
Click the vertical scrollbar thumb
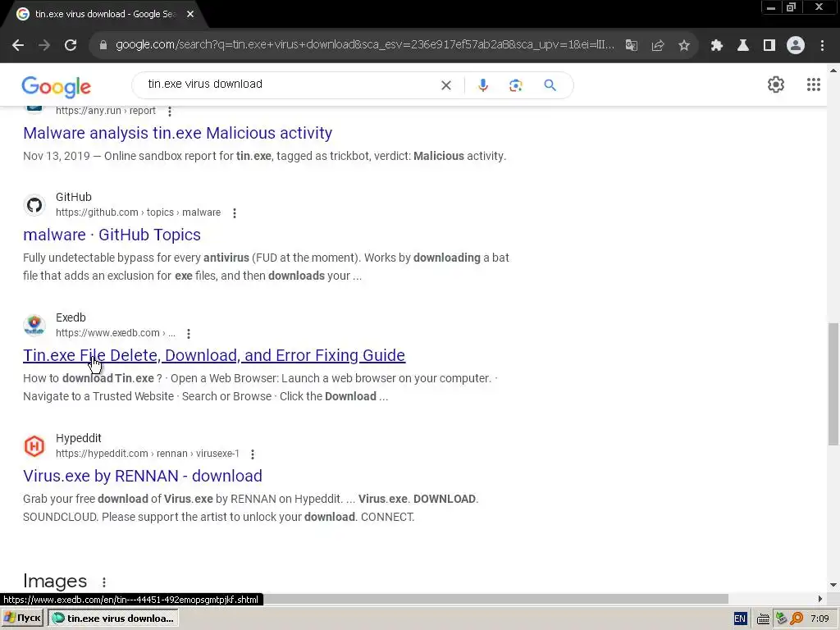coord(833,384)
